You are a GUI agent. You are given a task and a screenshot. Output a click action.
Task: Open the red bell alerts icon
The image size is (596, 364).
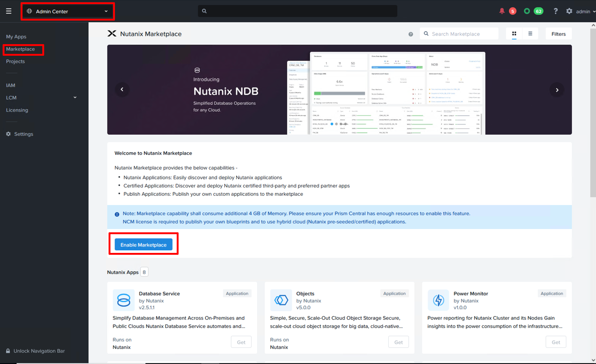(502, 11)
